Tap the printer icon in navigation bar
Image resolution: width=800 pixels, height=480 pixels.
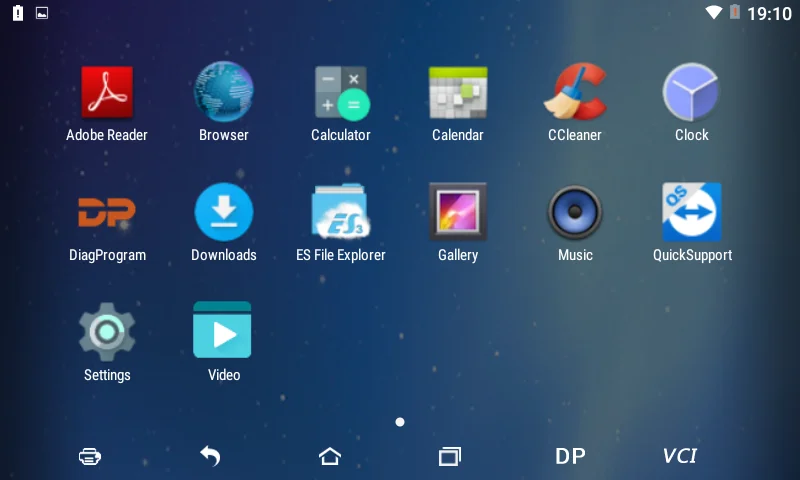(90, 456)
